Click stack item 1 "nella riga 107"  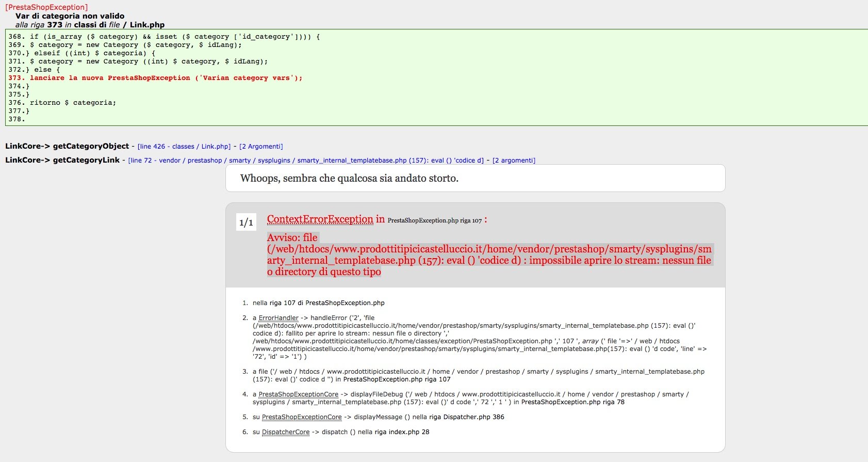pyautogui.click(x=318, y=303)
